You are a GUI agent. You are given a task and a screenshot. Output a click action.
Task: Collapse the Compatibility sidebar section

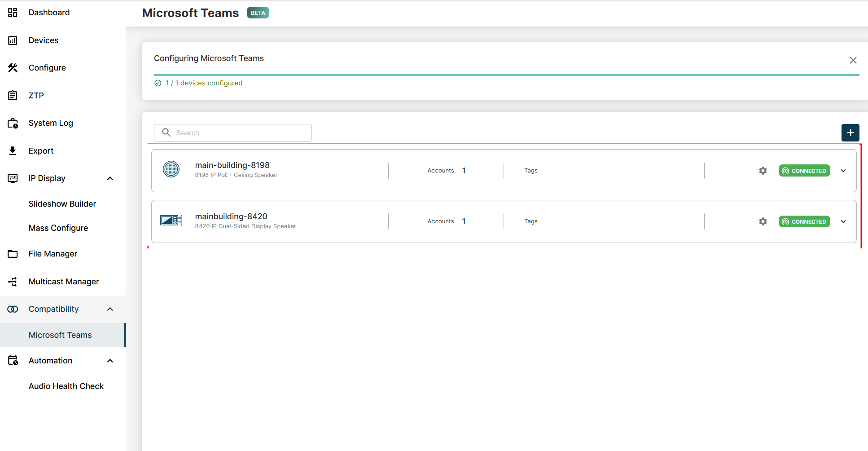(x=110, y=309)
